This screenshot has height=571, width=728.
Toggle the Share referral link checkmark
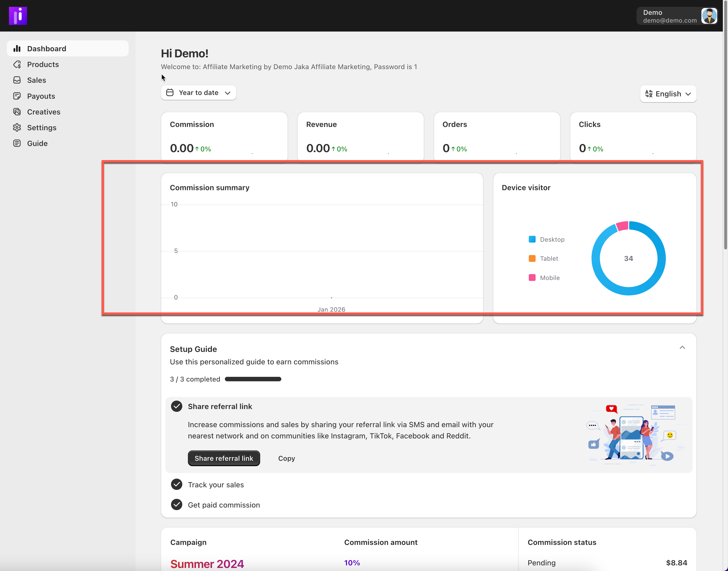point(177,406)
